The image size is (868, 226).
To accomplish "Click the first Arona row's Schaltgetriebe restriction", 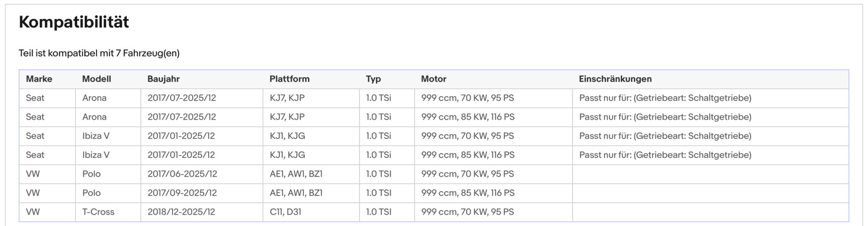I will pos(665,98).
